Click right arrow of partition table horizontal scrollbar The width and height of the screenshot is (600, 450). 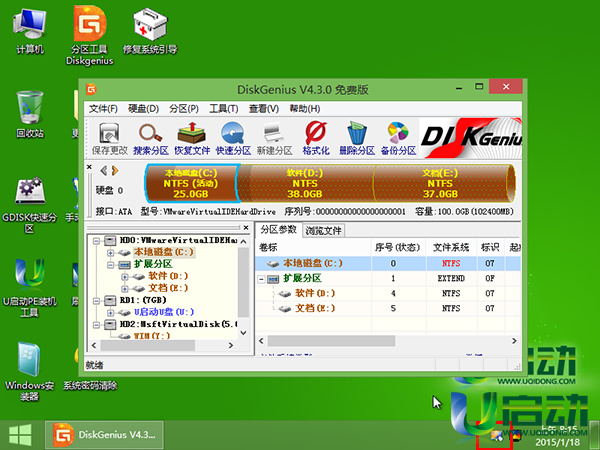pyautogui.click(x=514, y=341)
